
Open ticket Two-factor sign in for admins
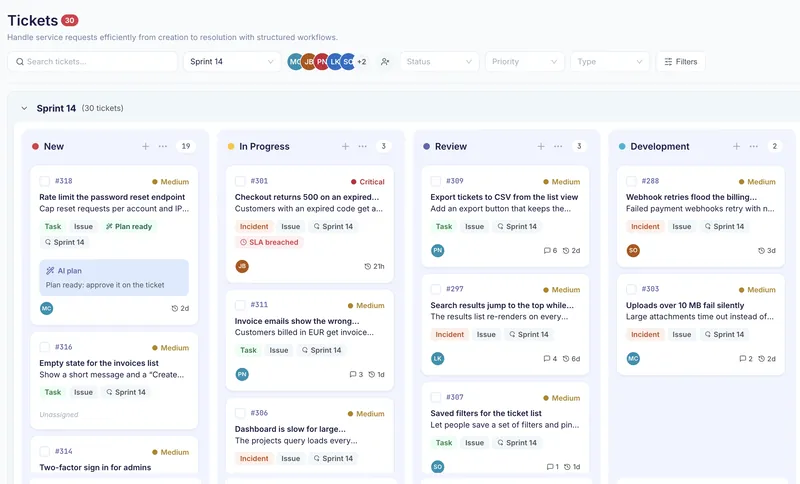[95, 467]
